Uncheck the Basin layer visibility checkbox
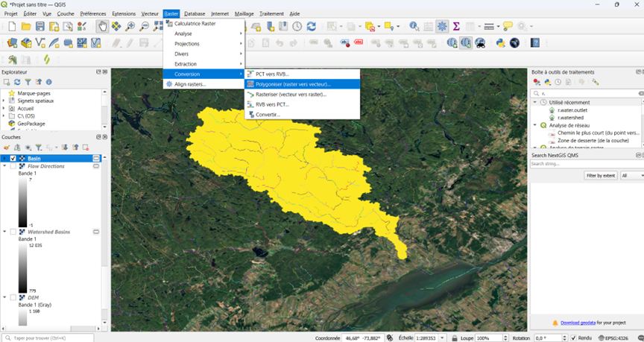Image resolution: width=644 pixels, height=342 pixels. (13, 159)
